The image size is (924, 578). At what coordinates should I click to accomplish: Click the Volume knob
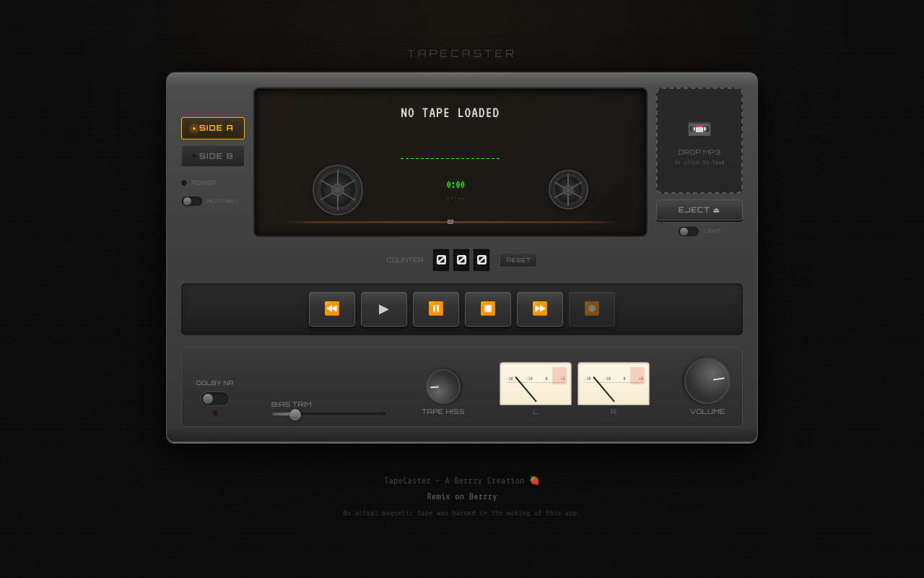[707, 381]
